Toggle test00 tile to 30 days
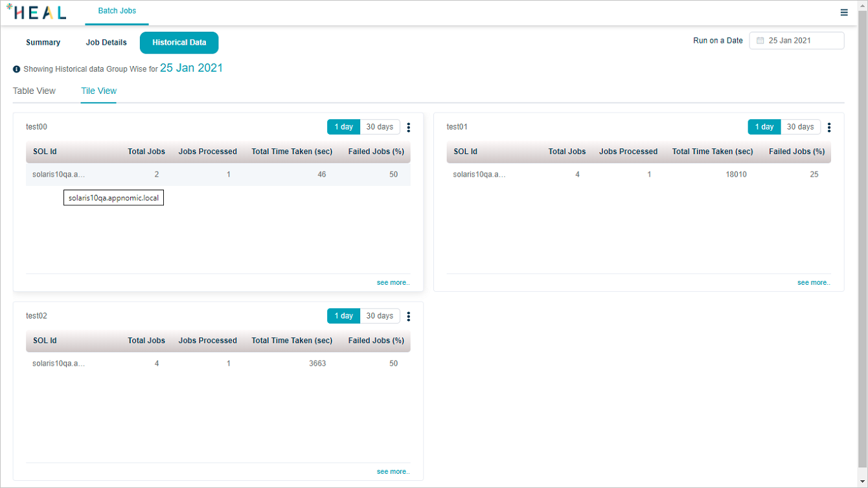The width and height of the screenshot is (868, 488). pyautogui.click(x=380, y=127)
